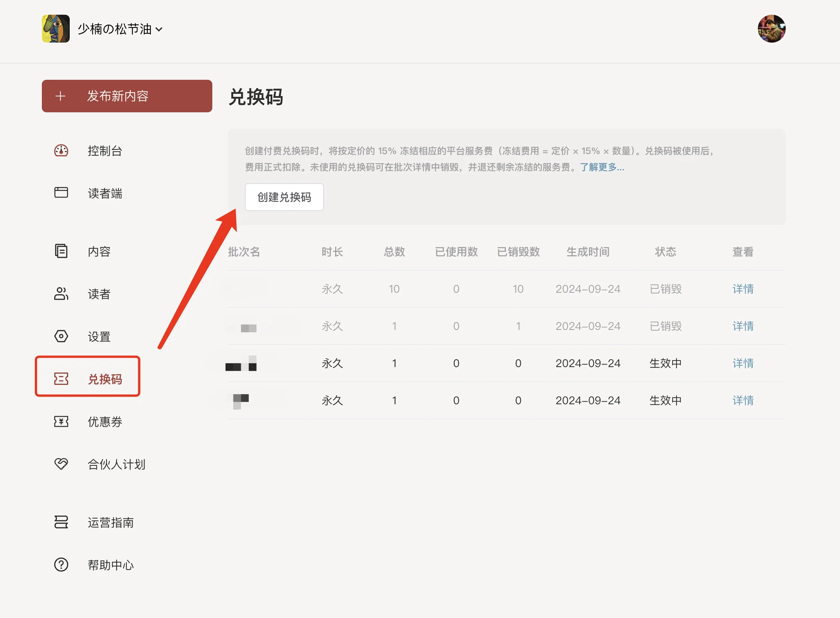Click the 优惠券 coupon icon
This screenshot has height=618, width=840.
[x=61, y=421]
